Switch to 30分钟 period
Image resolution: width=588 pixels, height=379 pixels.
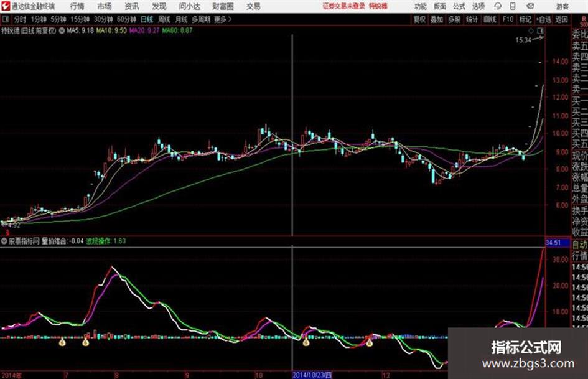103,19
